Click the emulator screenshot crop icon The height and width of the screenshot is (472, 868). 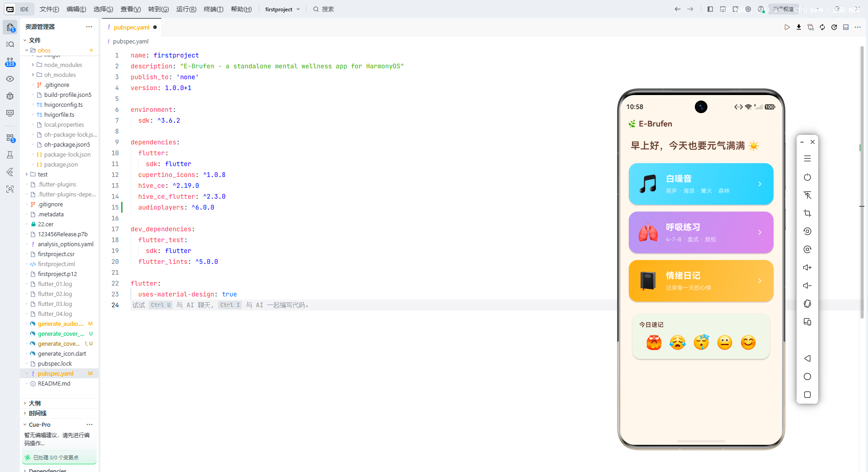coord(807,213)
